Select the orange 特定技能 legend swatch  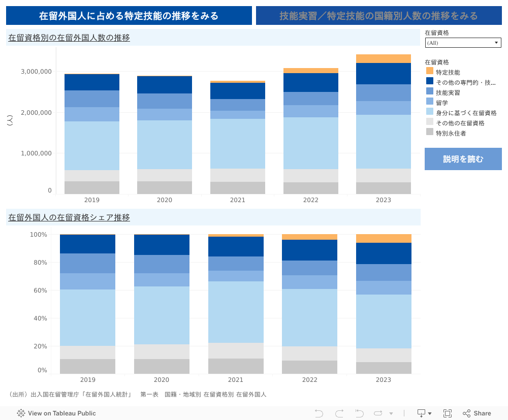pyautogui.click(x=430, y=72)
